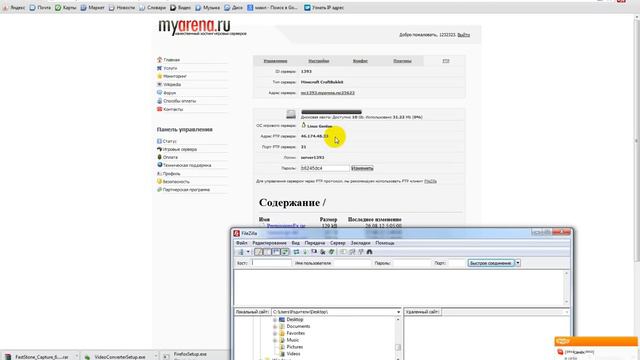Switch to Управление tab on myarena page
Screen dimensions: 640x360
tap(276, 61)
